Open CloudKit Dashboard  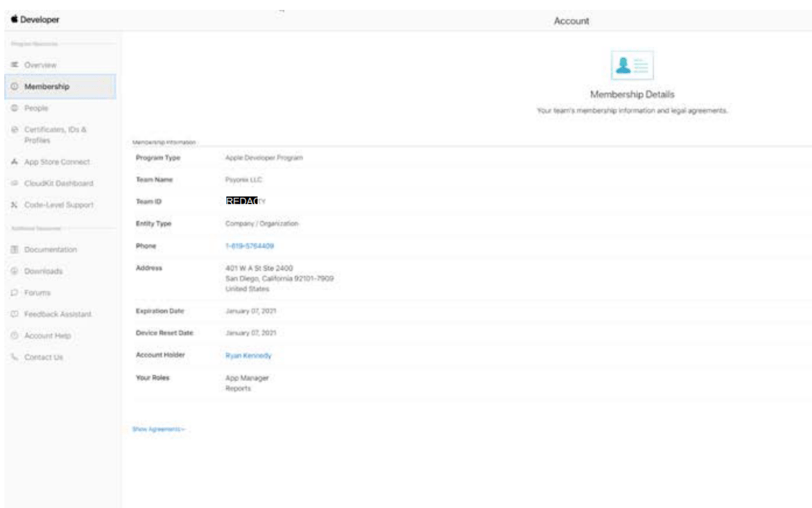pyautogui.click(x=58, y=183)
